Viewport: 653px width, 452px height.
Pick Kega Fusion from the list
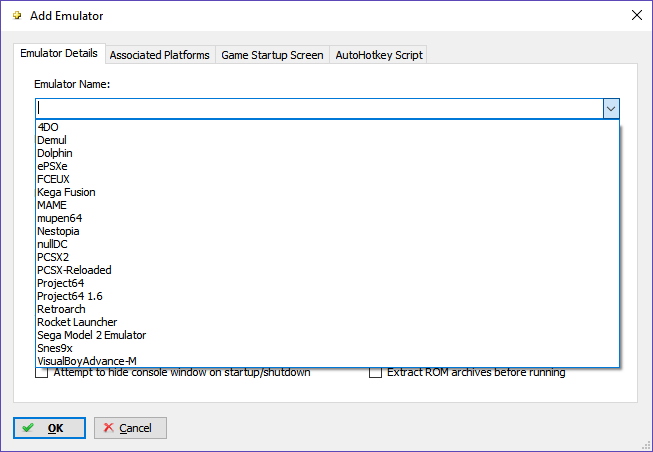click(327, 192)
